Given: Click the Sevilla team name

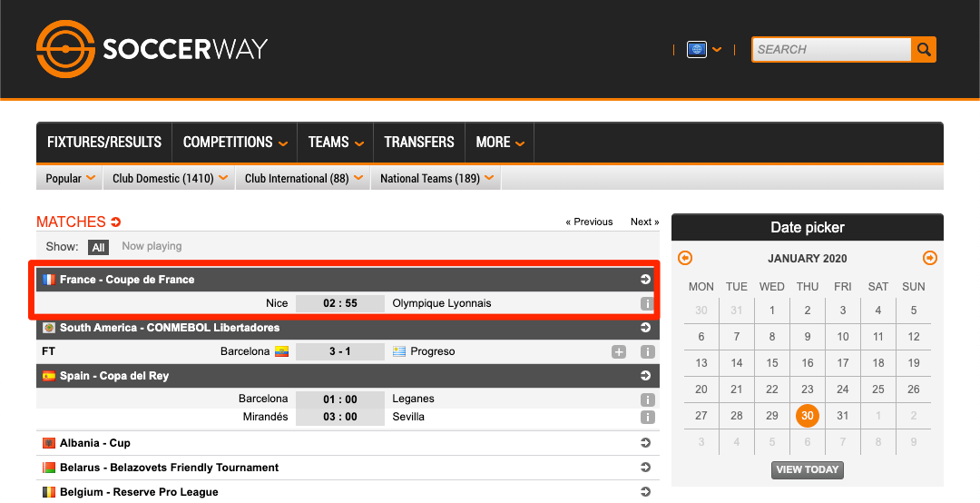Looking at the screenshot, I should [x=408, y=417].
